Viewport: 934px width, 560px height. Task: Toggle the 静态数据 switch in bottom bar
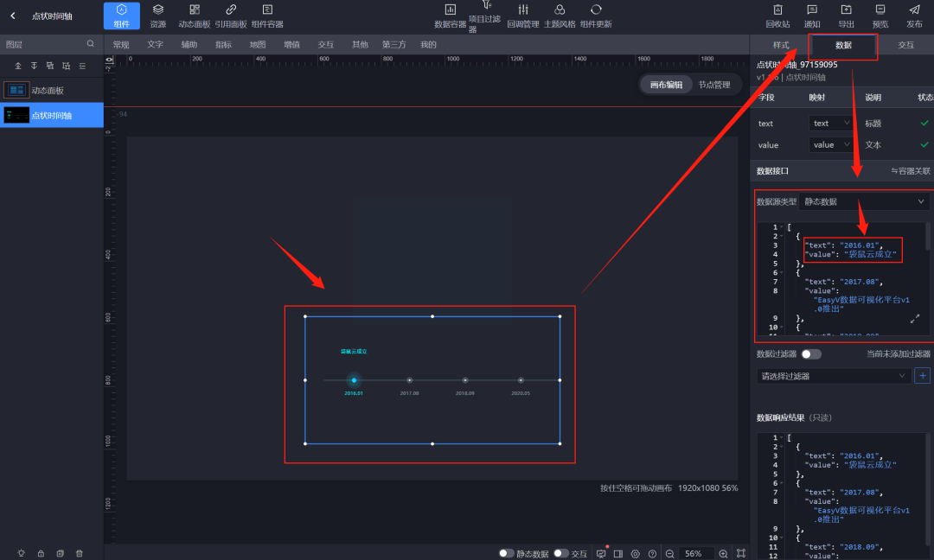tap(506, 553)
